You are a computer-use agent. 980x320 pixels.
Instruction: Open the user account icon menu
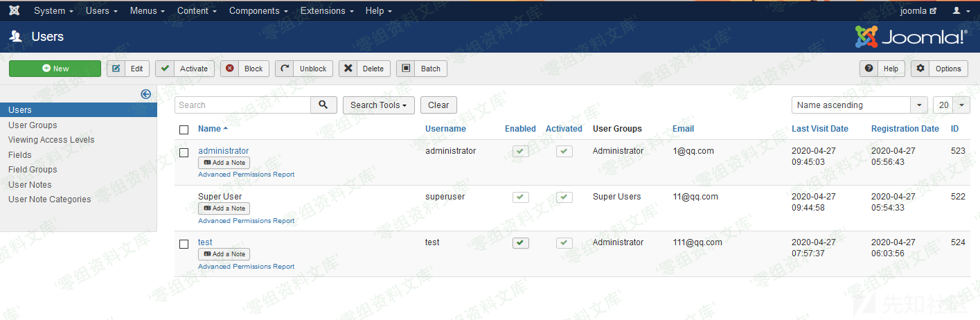[x=961, y=11]
